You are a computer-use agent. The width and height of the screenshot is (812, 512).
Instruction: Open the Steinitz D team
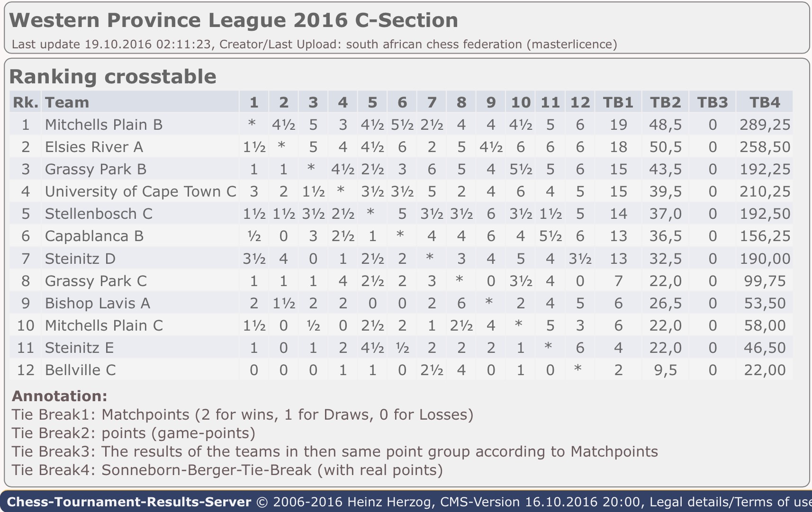[80, 259]
